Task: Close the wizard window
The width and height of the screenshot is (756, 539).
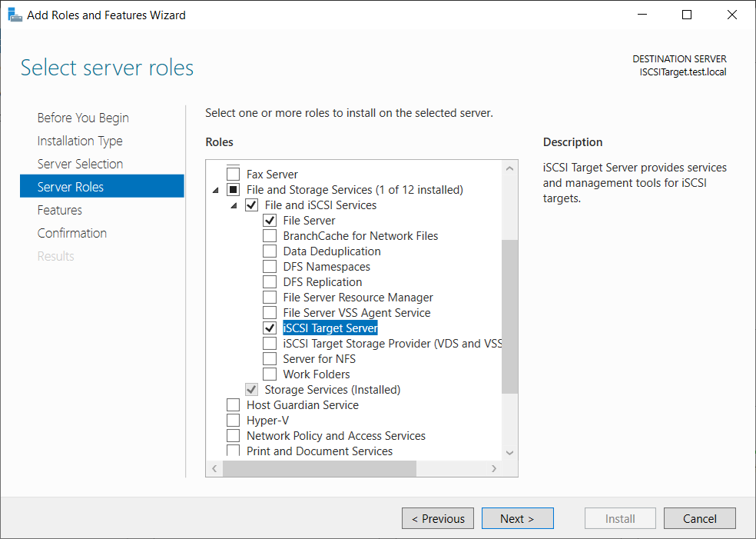Action: [732, 15]
